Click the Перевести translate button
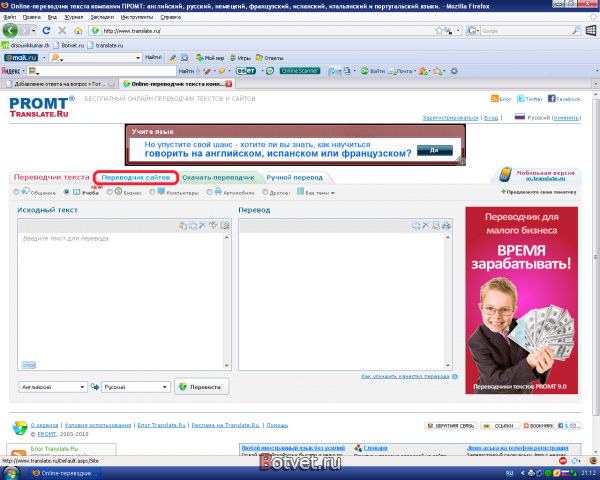 pos(202,387)
